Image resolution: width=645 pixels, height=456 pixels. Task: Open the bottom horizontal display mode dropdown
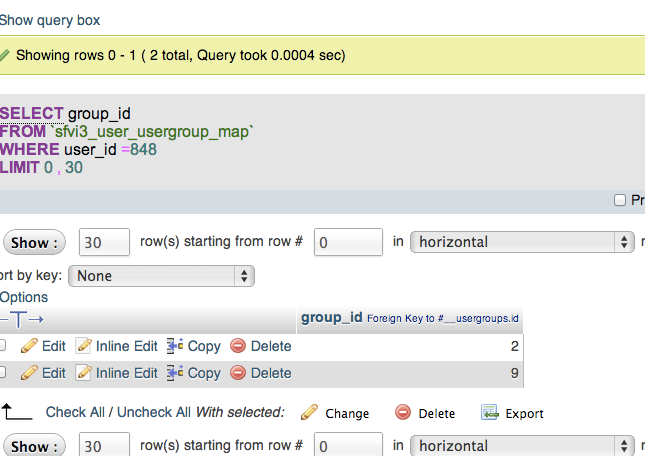pyautogui.click(x=522, y=446)
